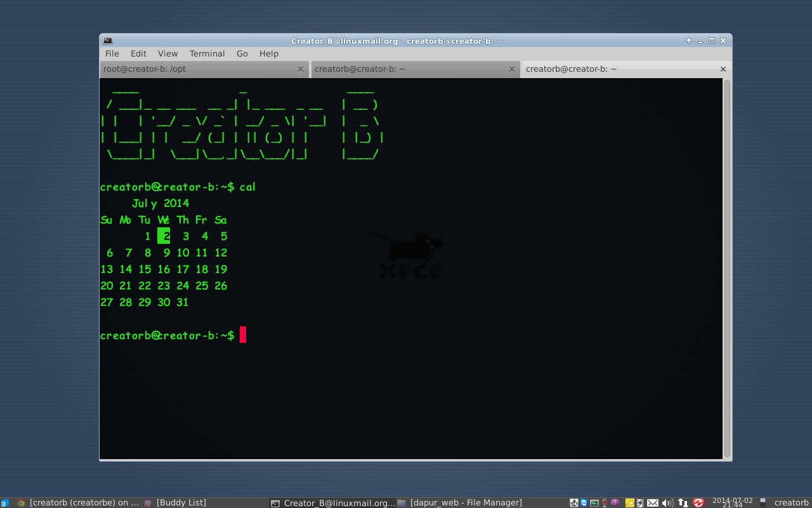The width and height of the screenshot is (812, 508).
Task: Open the dapur_web File Manager from taskbar
Action: coord(466,502)
